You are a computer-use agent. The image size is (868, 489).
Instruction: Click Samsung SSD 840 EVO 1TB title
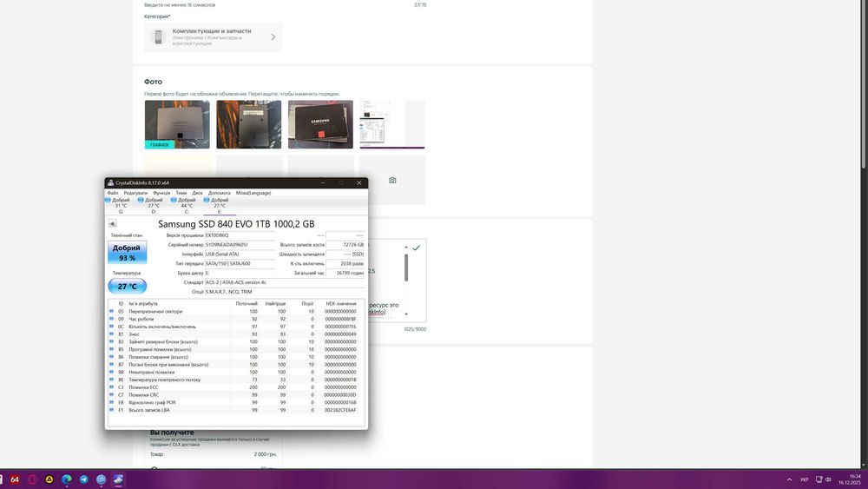pyautogui.click(x=236, y=224)
